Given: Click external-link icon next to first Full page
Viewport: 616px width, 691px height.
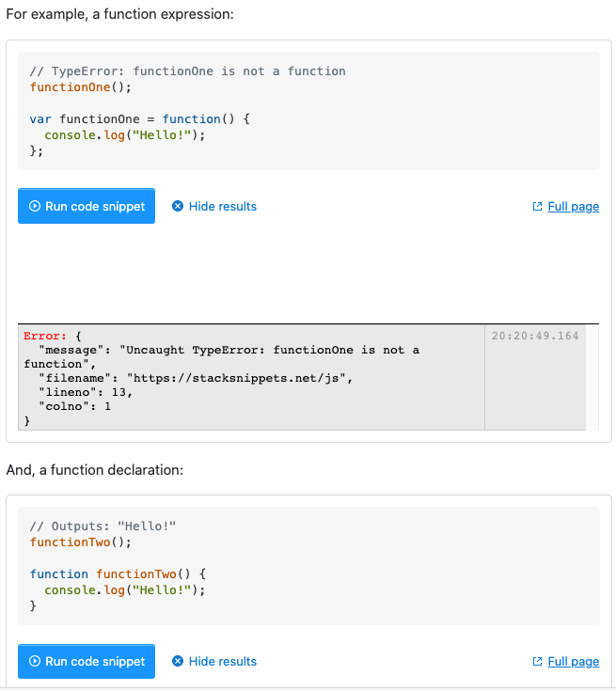Looking at the screenshot, I should click(538, 207).
